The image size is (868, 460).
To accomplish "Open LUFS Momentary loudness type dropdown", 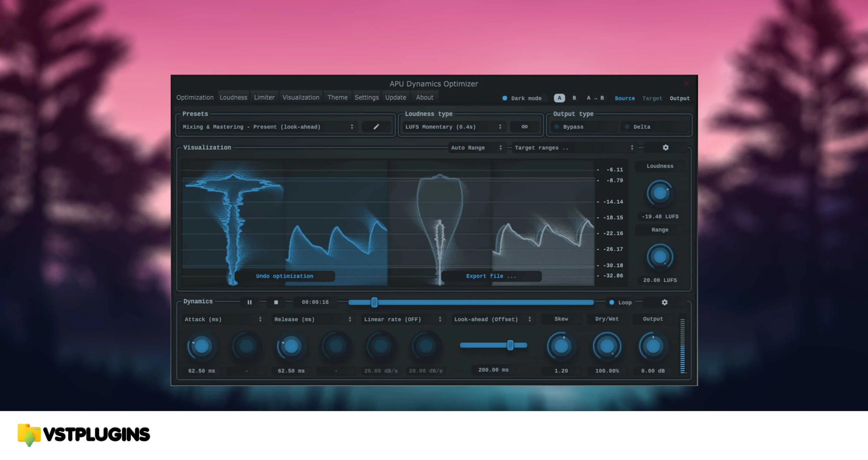I will point(454,127).
